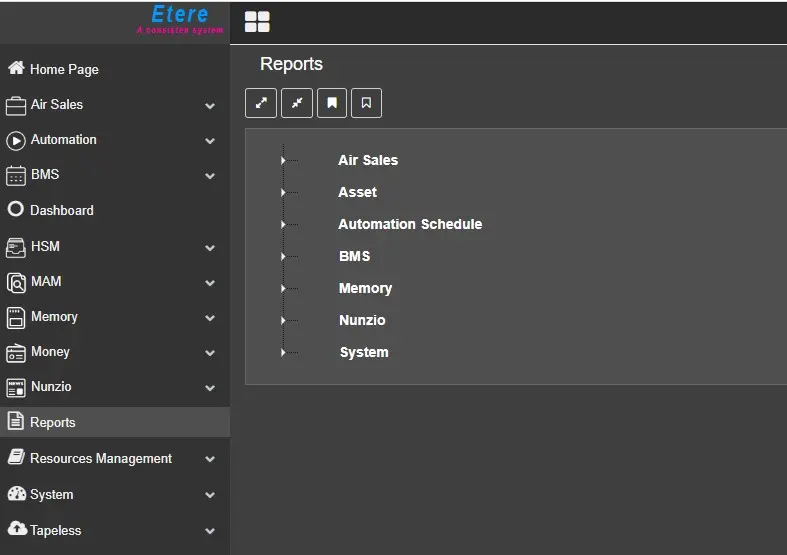The image size is (787, 555).
Task: Click the expand all tree button
Action: [x=261, y=103]
